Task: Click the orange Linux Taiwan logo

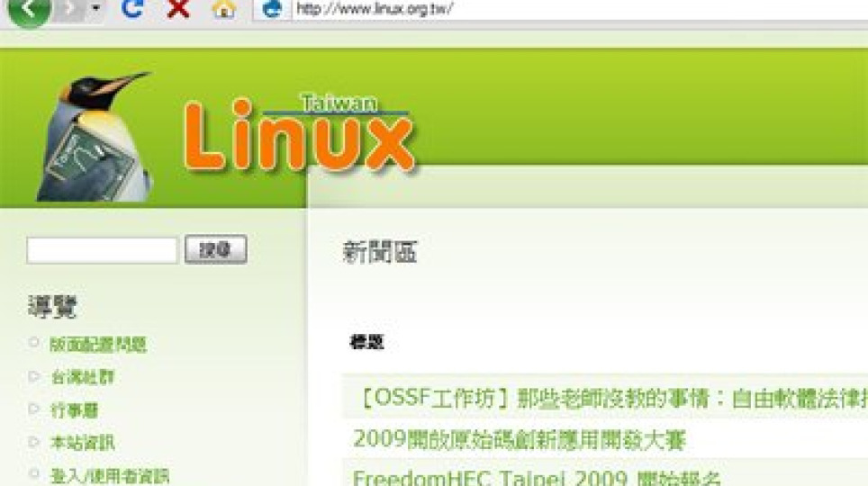Action: pyautogui.click(x=299, y=133)
